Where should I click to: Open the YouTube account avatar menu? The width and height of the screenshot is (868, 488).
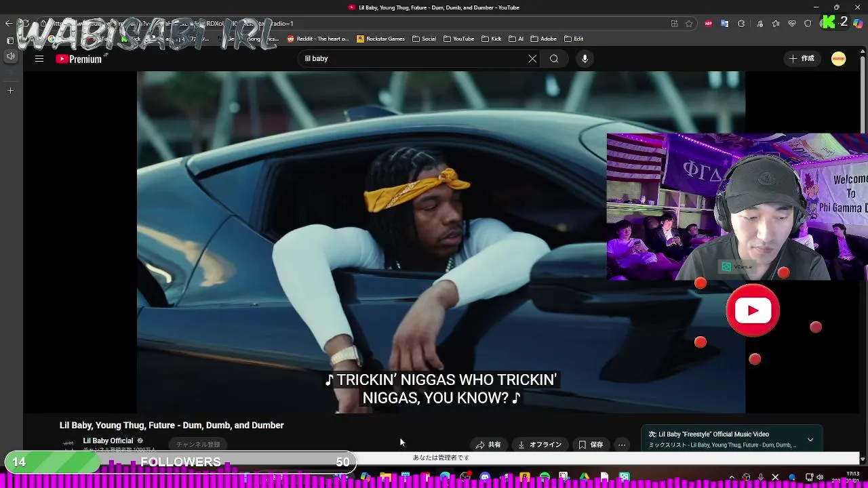pyautogui.click(x=839, y=59)
